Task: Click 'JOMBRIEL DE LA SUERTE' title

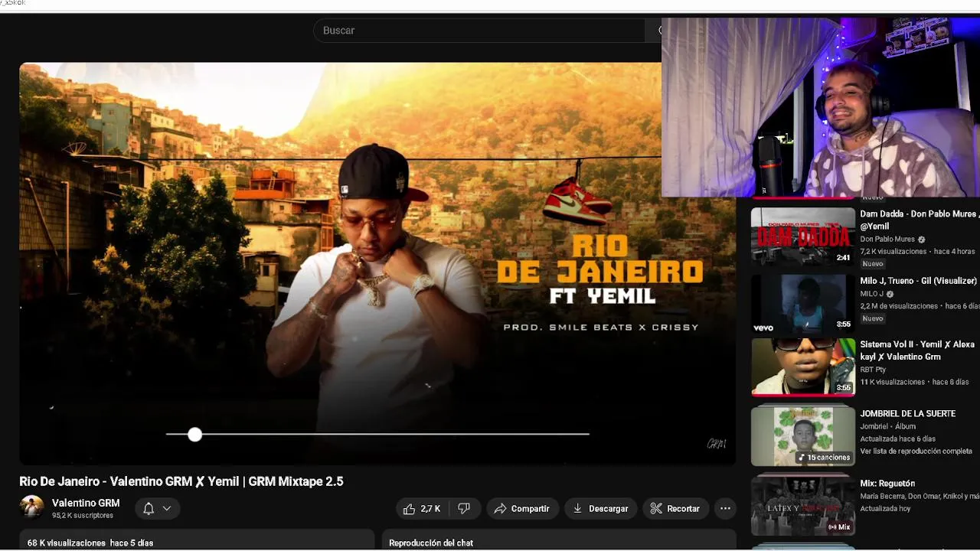Action: [907, 414]
